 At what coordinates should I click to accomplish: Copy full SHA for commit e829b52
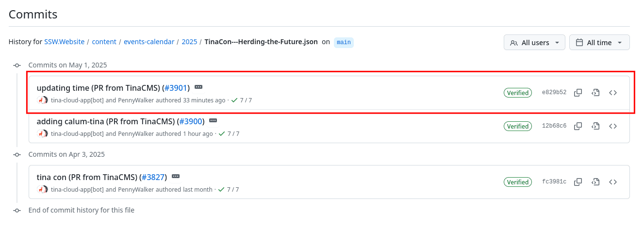[x=578, y=93]
